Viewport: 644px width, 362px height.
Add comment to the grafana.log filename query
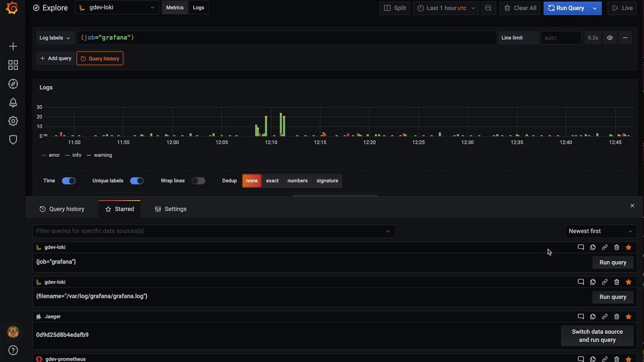[x=581, y=282]
